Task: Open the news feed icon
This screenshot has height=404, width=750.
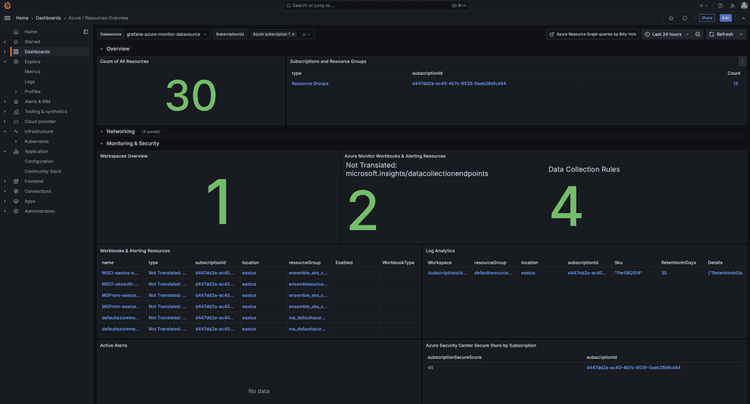Action: click(731, 5)
